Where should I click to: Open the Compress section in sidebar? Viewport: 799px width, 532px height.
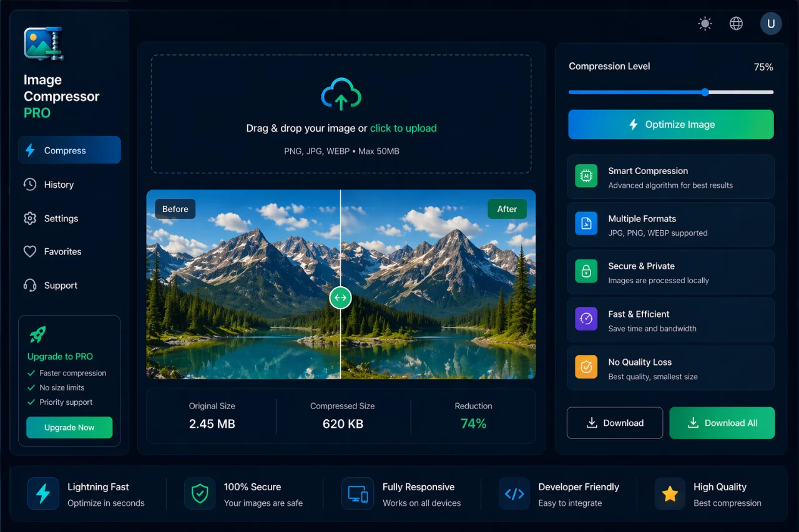69,150
